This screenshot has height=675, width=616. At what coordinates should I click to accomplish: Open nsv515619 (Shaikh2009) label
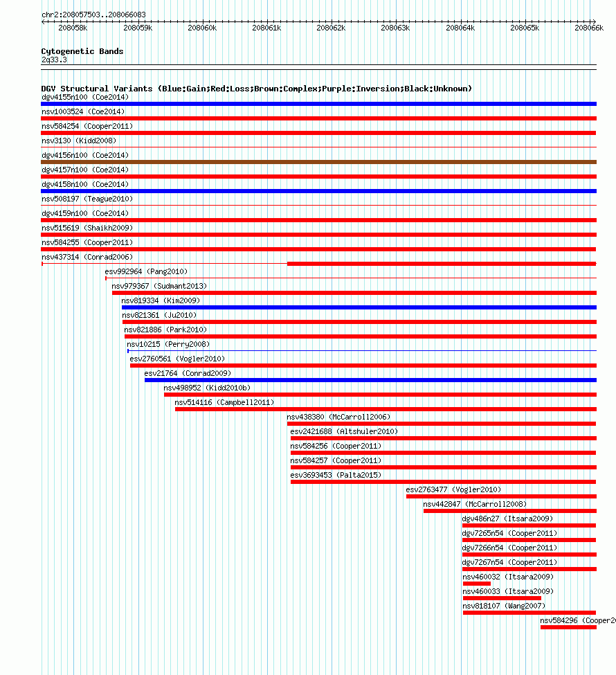coord(87,228)
